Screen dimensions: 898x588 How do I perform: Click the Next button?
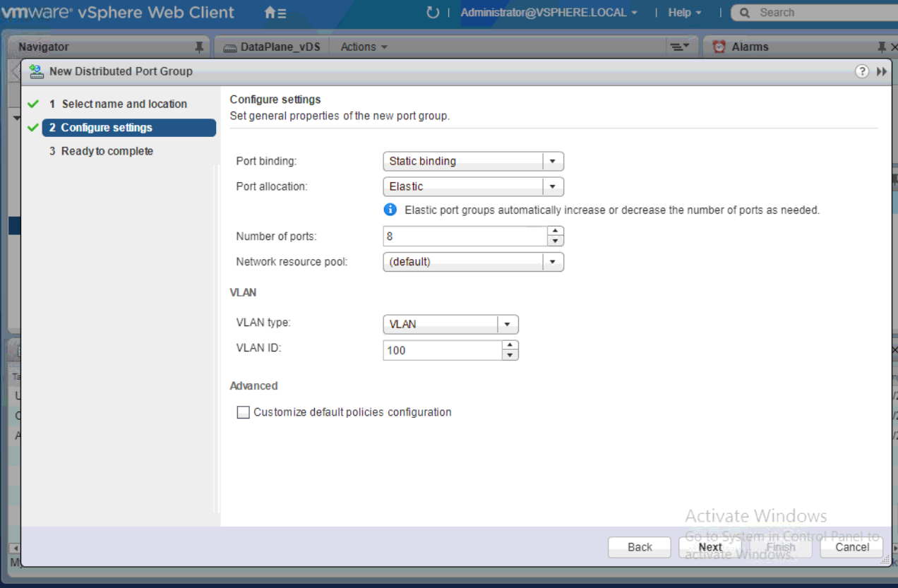pyautogui.click(x=710, y=547)
